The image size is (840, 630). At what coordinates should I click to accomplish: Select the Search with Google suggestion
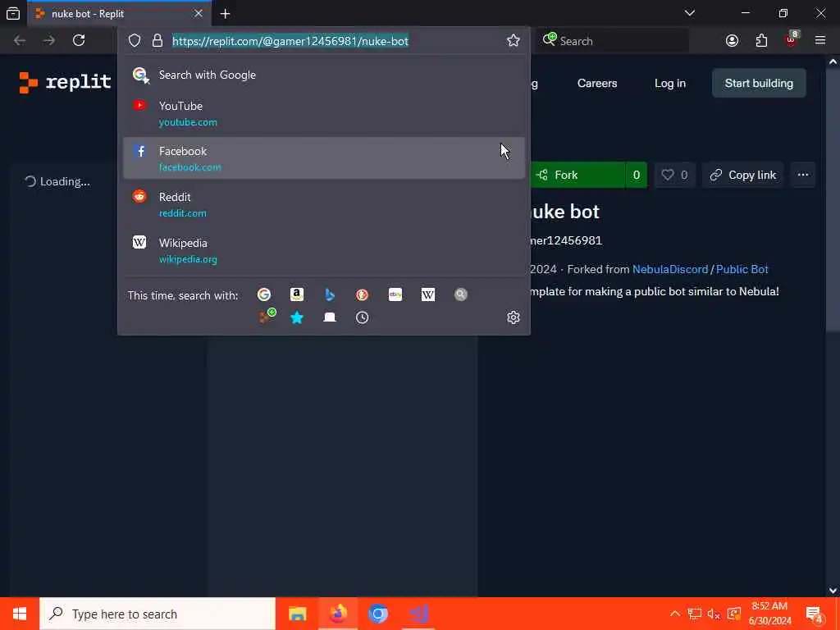pyautogui.click(x=323, y=75)
